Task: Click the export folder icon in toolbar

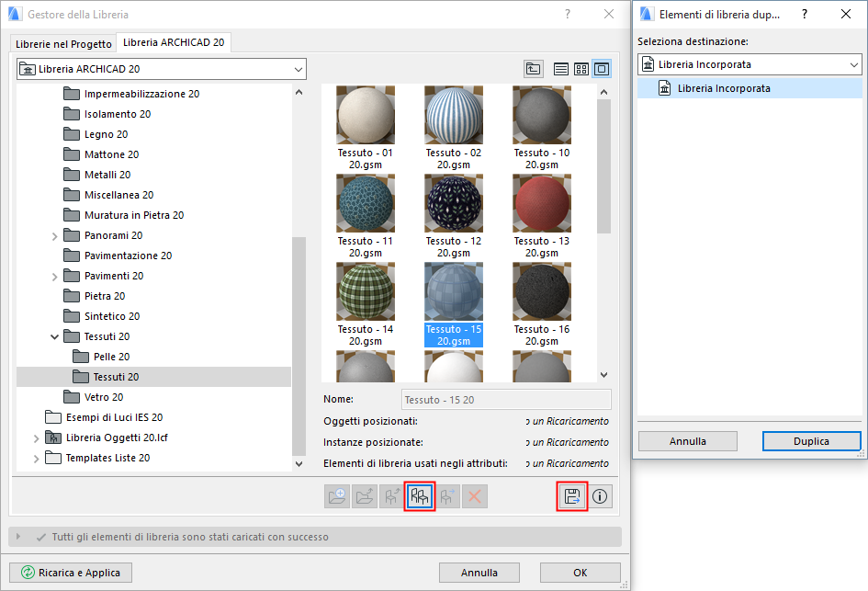Action: click(365, 496)
